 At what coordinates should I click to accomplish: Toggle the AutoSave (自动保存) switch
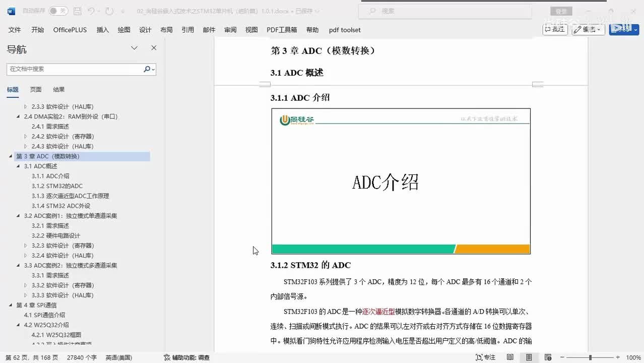(58, 11)
